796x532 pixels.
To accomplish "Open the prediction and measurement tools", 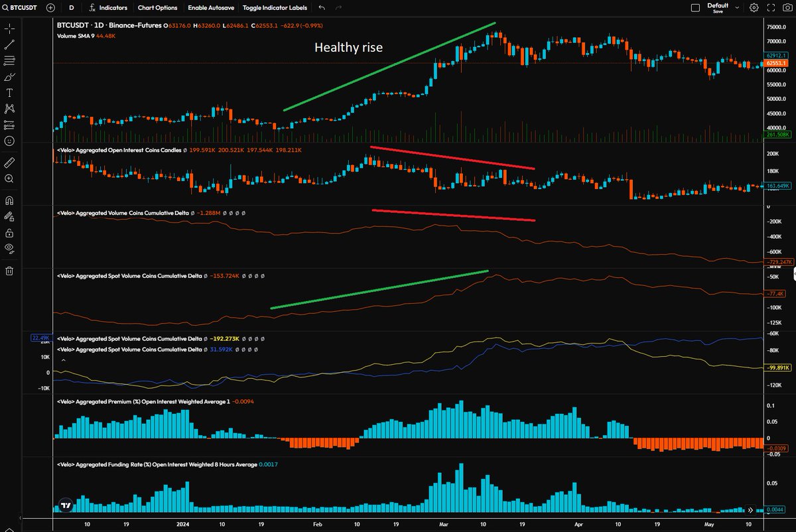I will [9, 125].
